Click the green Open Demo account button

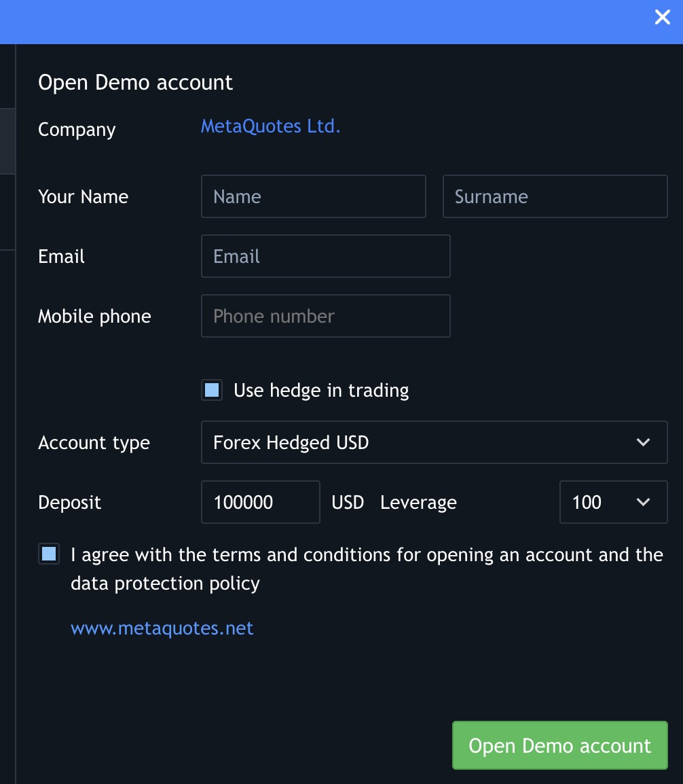coord(559,745)
